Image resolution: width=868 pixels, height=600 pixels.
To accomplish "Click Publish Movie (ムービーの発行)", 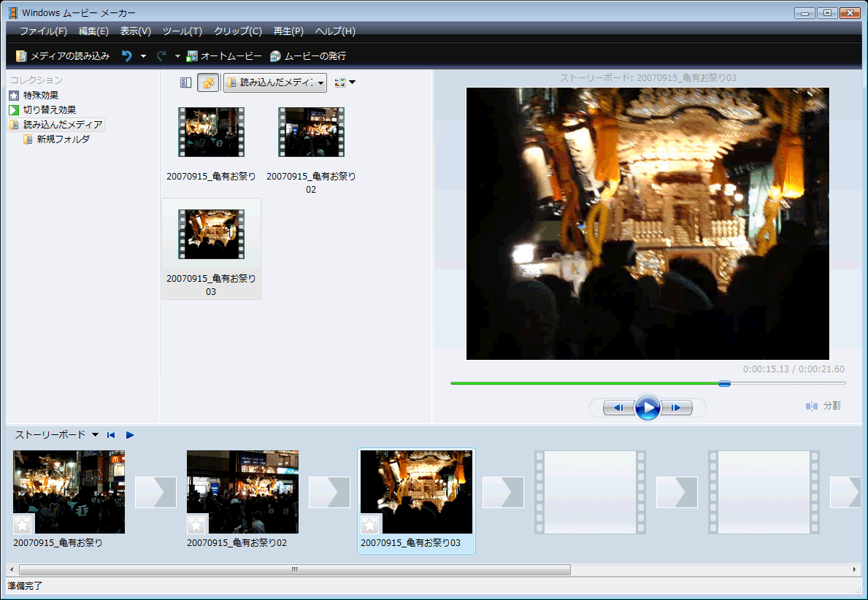I will coord(307,56).
